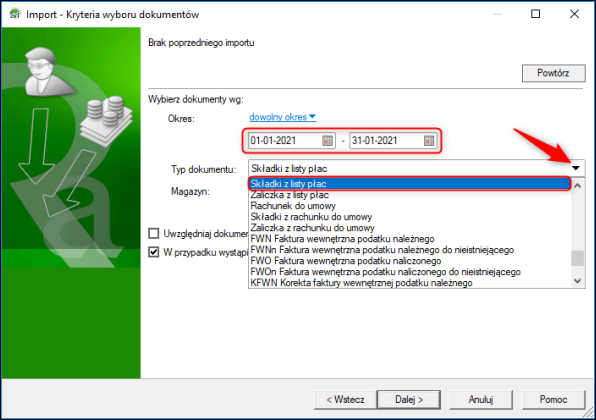Select 'Zaliczka z listy płac' option
The height and width of the screenshot is (420, 596).
point(409,195)
